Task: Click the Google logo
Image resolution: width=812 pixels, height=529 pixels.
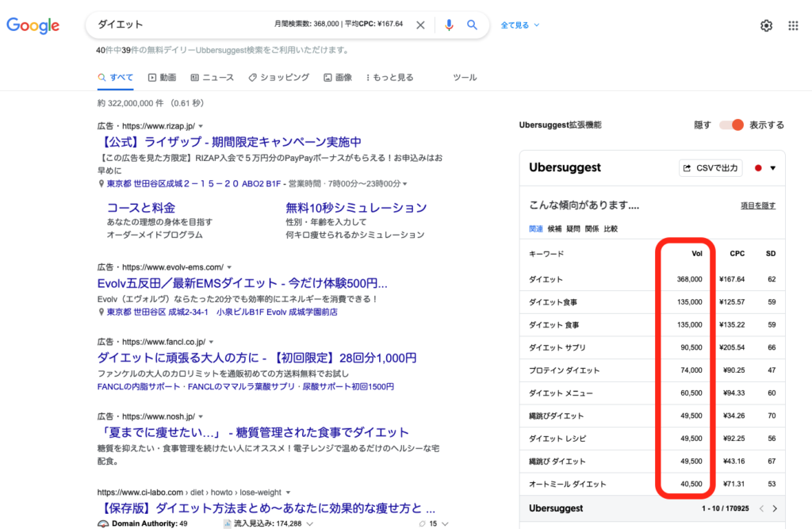Action: click(33, 25)
